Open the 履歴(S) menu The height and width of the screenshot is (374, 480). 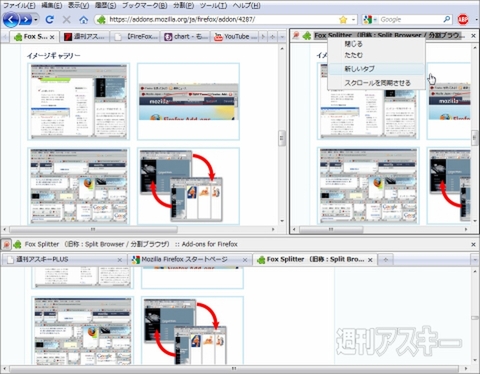105,5
